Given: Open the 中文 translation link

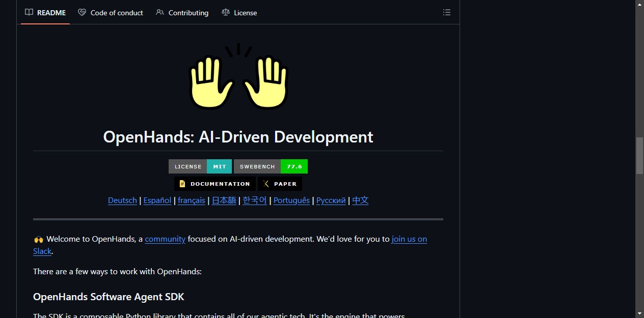Looking at the screenshot, I should [360, 200].
